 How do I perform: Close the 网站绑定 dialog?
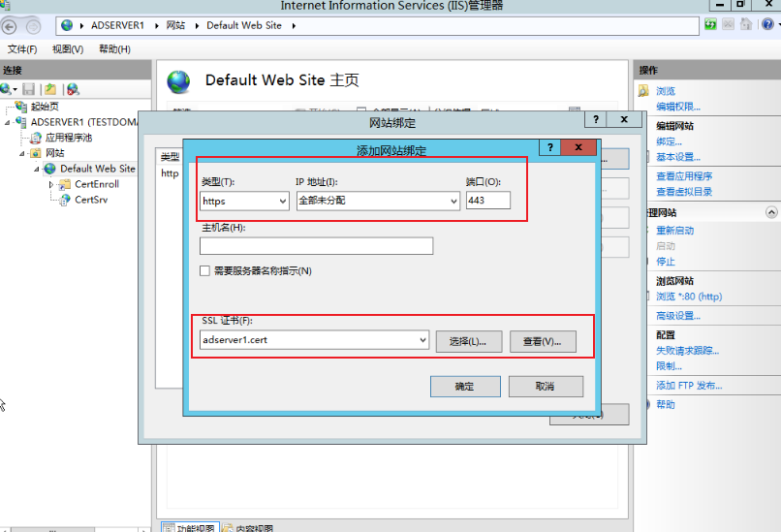tap(624, 119)
